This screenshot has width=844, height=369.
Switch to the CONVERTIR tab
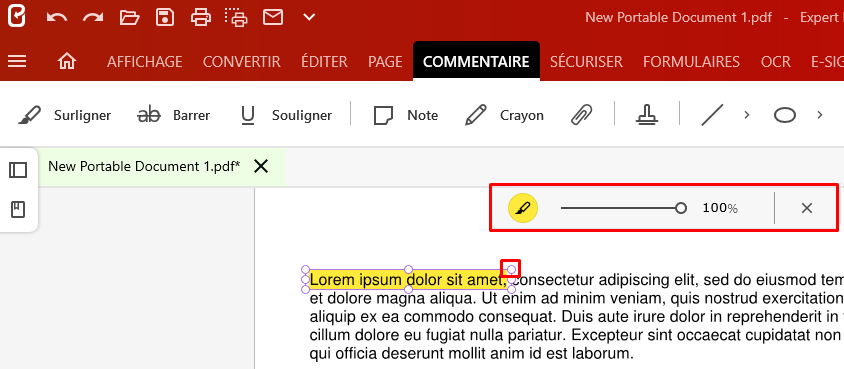point(242,62)
